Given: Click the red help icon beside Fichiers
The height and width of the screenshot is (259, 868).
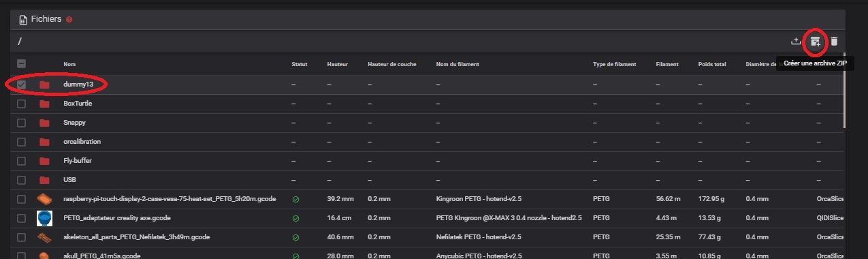Looking at the screenshot, I should (69, 20).
